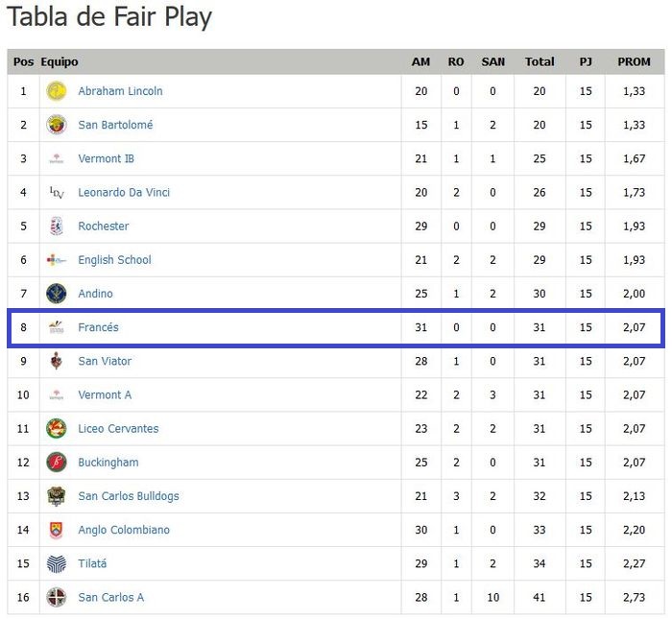The image size is (672, 619).
Task: Click the Rochester team crest icon
Action: [x=56, y=226]
